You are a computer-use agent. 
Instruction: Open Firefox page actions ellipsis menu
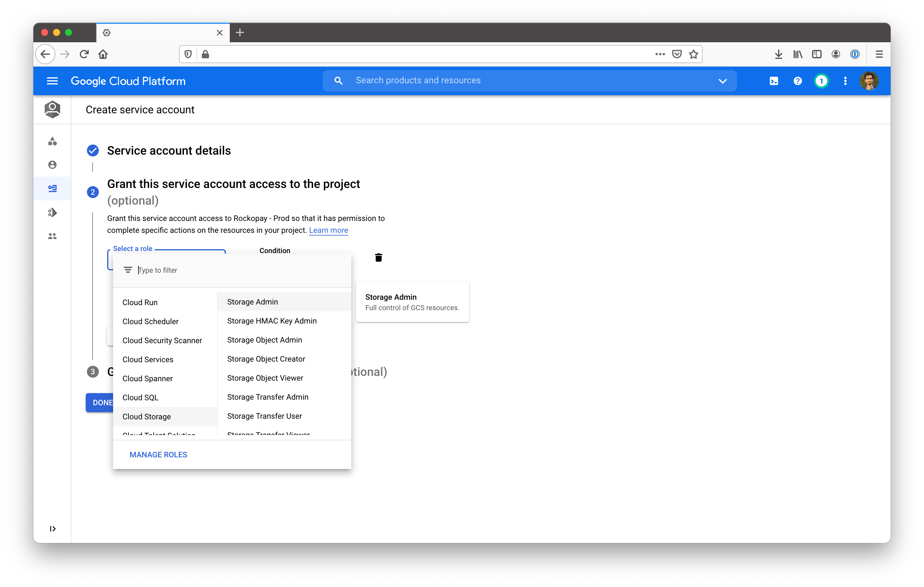click(x=660, y=54)
